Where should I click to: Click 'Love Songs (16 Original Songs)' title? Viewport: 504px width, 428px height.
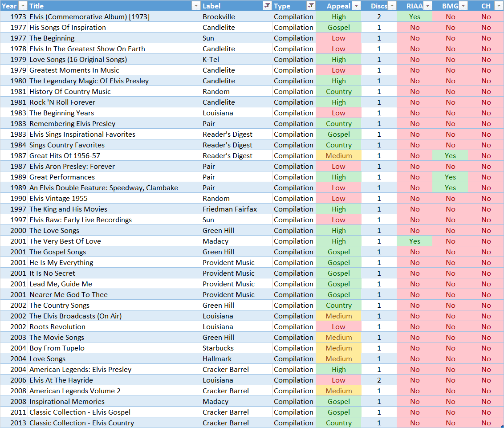tap(114, 60)
